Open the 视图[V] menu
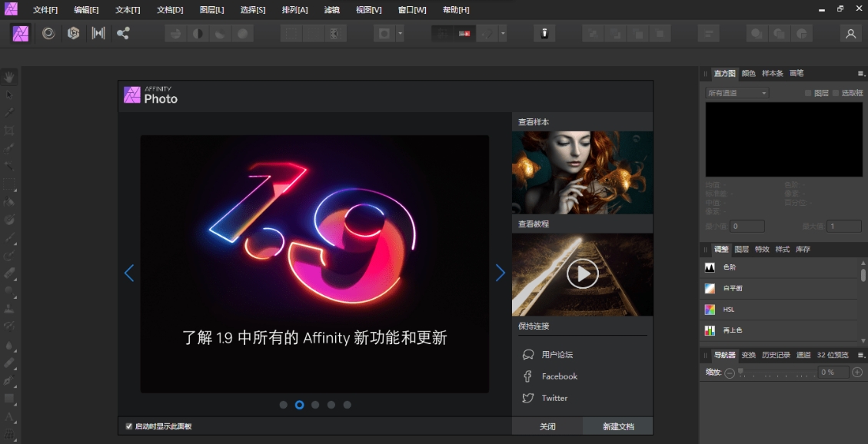This screenshot has width=868, height=444. pyautogui.click(x=369, y=10)
